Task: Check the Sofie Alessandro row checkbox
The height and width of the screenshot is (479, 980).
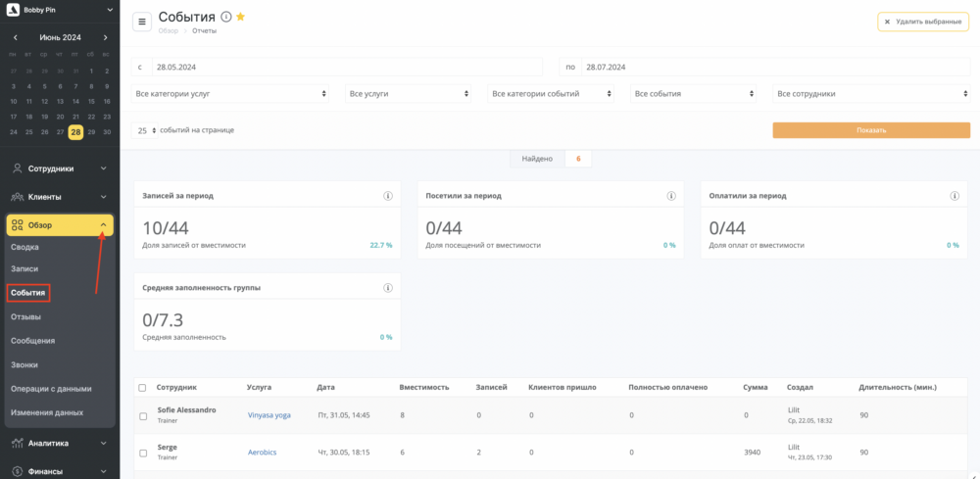Action: coord(143,416)
